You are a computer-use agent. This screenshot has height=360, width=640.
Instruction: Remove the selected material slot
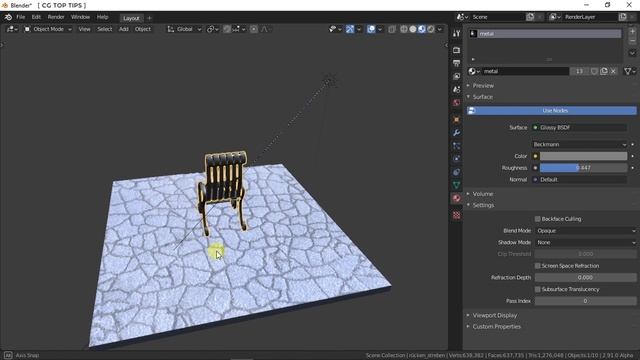(632, 41)
